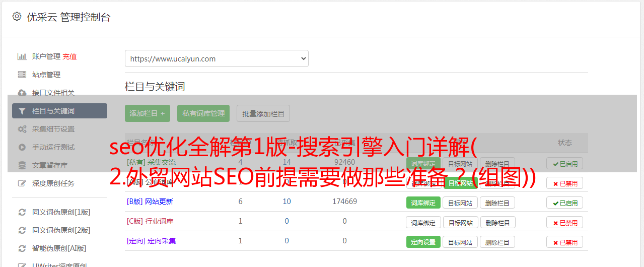This screenshot has height=267, width=644.
Task: Click the value 92460 in the table
Action: (344, 162)
